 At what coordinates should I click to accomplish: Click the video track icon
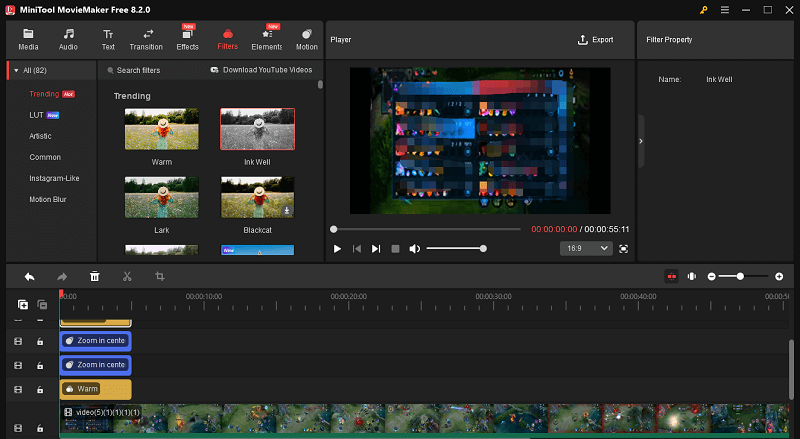click(x=18, y=428)
